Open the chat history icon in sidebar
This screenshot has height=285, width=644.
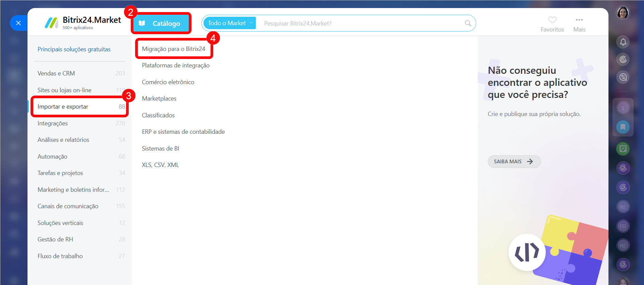[x=623, y=77]
